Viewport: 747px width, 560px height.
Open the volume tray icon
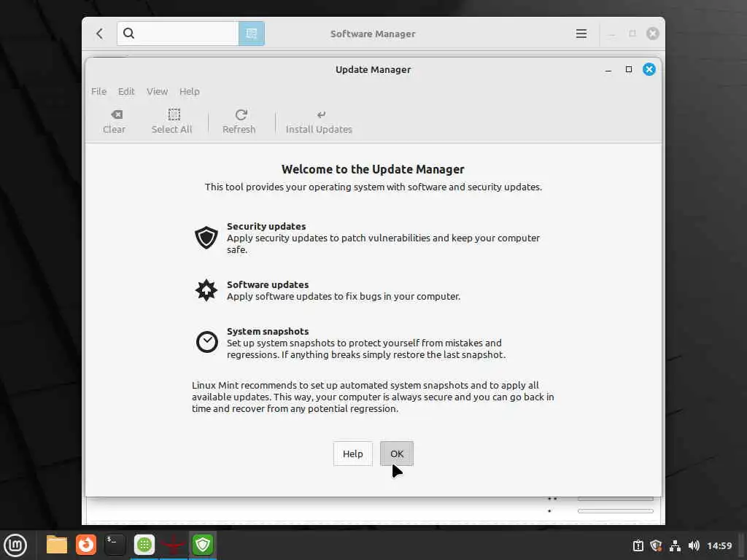tap(694, 545)
